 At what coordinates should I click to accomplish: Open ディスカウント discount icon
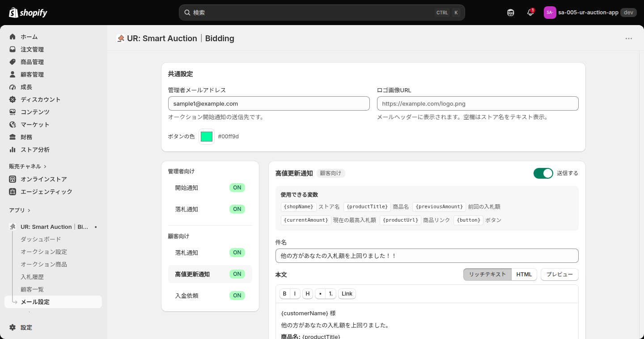(x=13, y=99)
